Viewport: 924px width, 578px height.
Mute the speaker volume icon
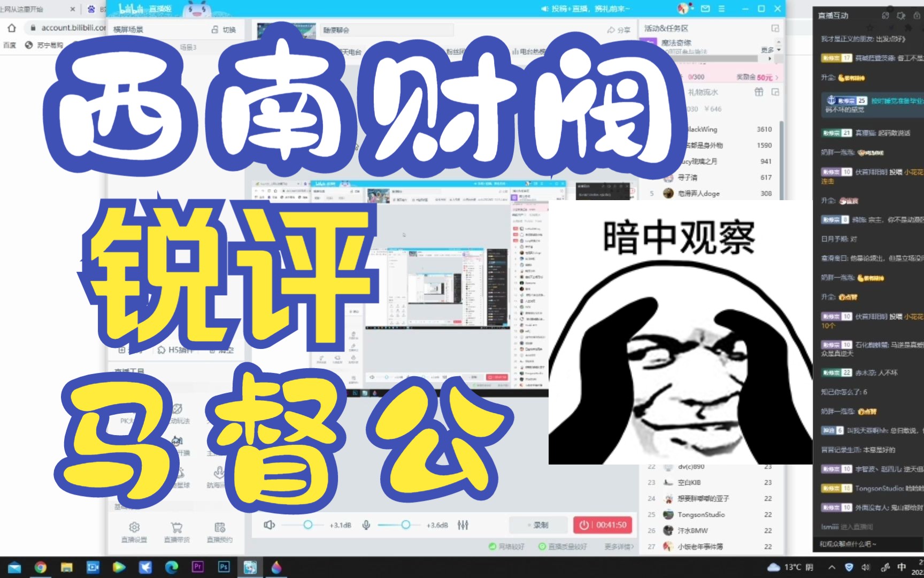269,525
